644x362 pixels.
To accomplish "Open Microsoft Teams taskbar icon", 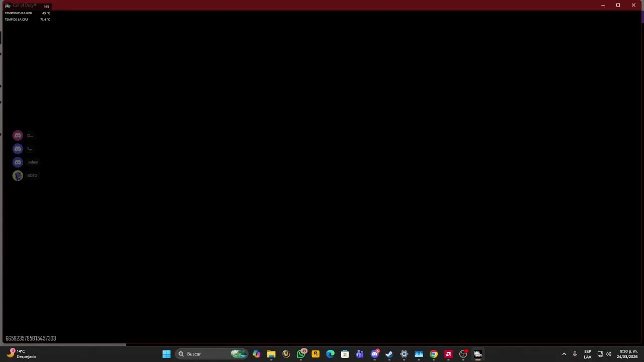I will coord(360,354).
